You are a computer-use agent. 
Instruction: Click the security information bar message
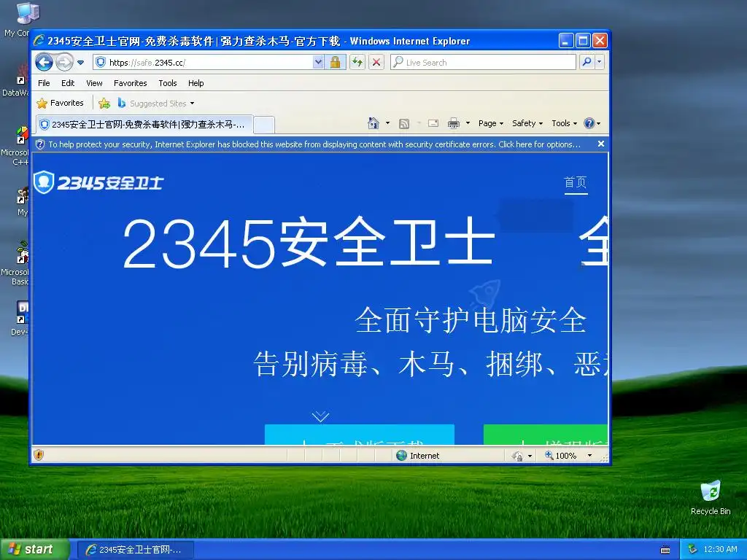click(314, 144)
